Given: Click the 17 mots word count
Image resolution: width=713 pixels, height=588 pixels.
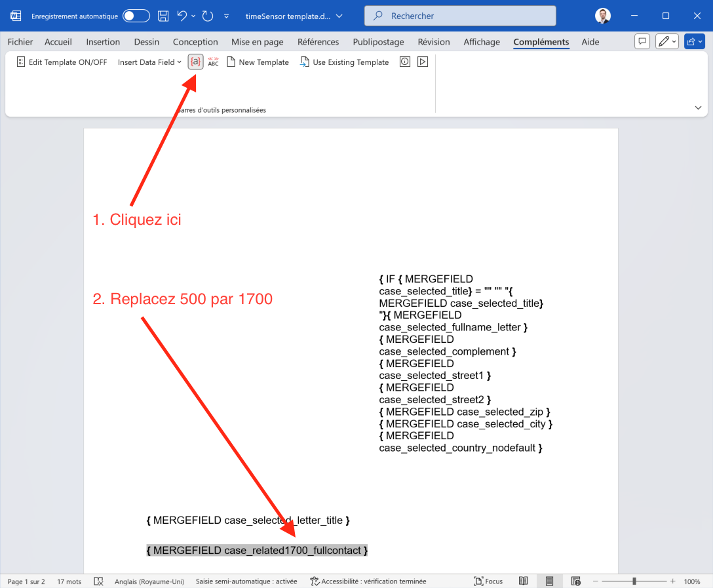Looking at the screenshot, I should pyautogui.click(x=69, y=581).
